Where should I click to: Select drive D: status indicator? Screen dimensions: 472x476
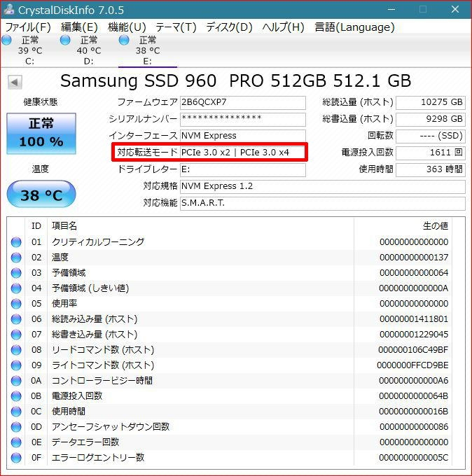click(x=65, y=40)
